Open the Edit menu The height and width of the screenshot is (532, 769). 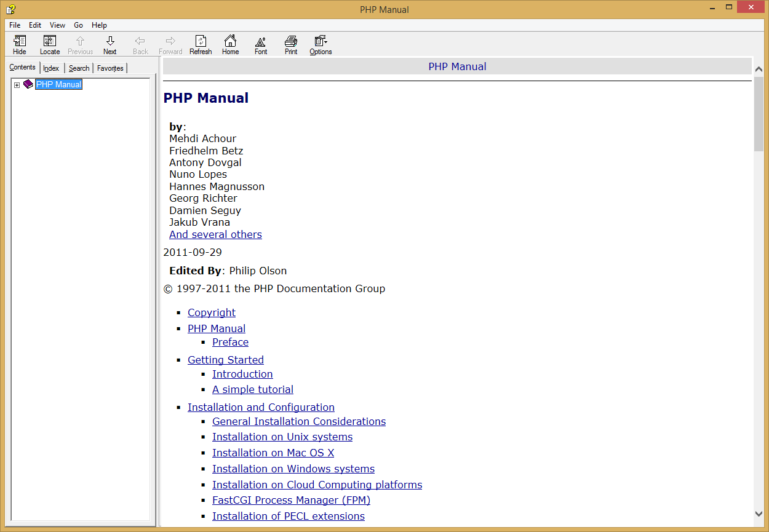click(35, 25)
